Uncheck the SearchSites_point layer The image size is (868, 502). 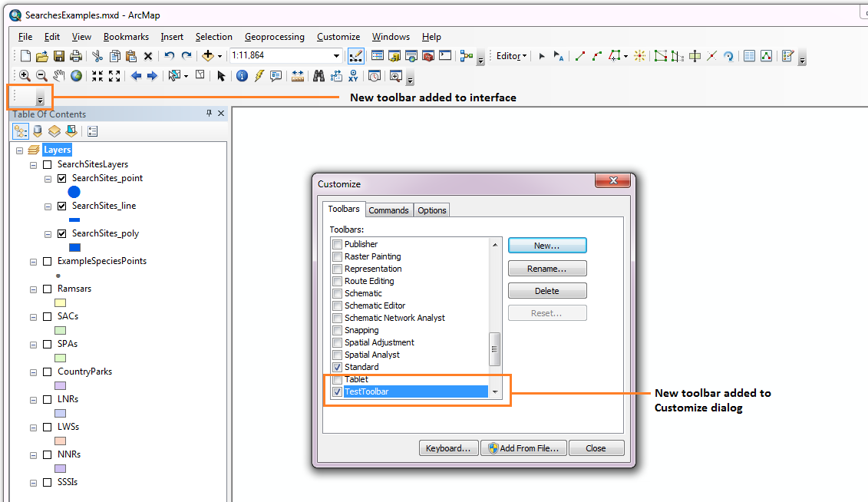(x=62, y=178)
